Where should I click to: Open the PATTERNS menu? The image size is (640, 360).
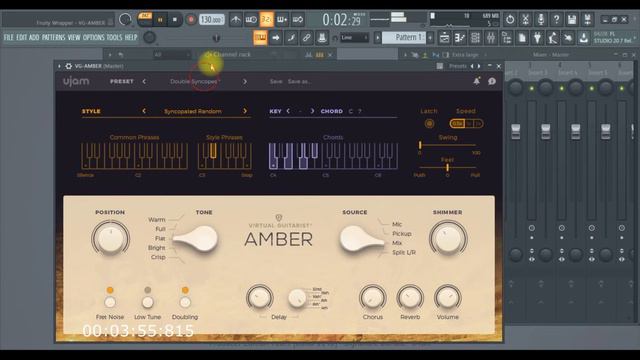(53, 38)
